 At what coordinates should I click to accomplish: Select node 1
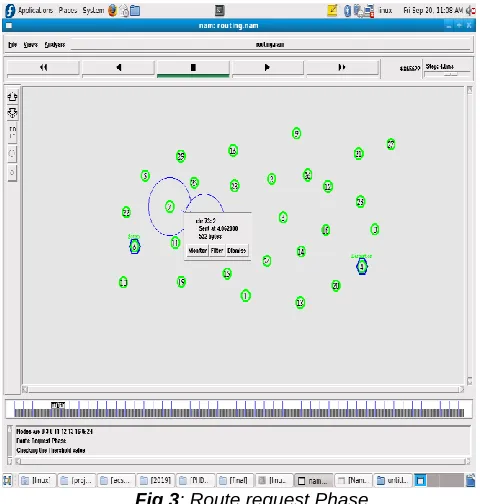(245, 296)
